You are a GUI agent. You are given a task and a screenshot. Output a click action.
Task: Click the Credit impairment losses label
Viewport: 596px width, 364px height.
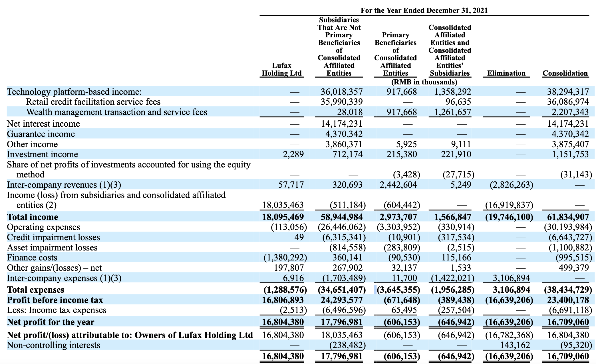point(53,237)
